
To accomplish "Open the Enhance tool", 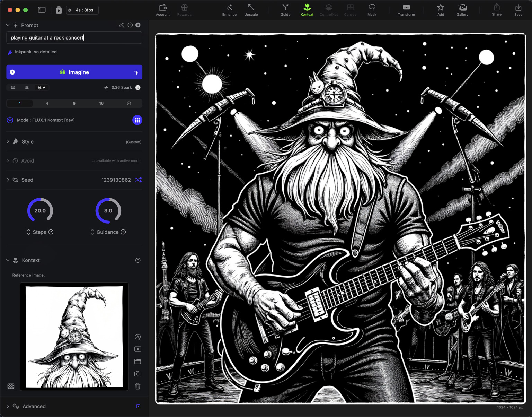I will point(229,10).
